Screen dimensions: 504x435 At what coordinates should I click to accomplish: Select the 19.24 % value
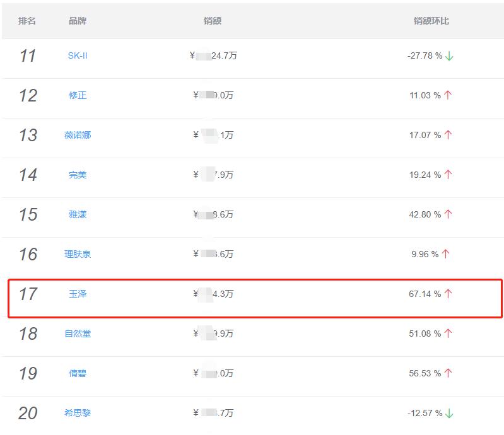pos(425,175)
